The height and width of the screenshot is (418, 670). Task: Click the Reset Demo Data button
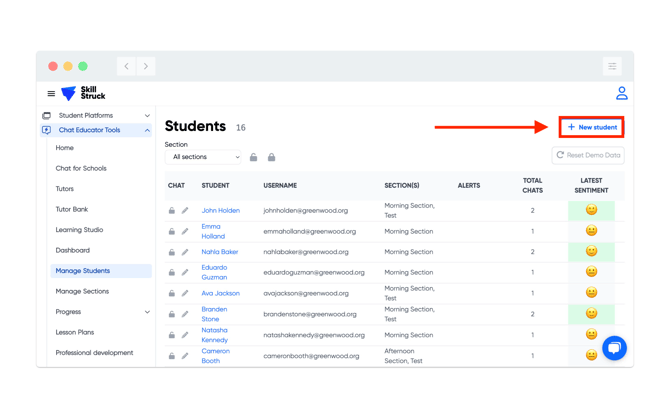point(588,155)
